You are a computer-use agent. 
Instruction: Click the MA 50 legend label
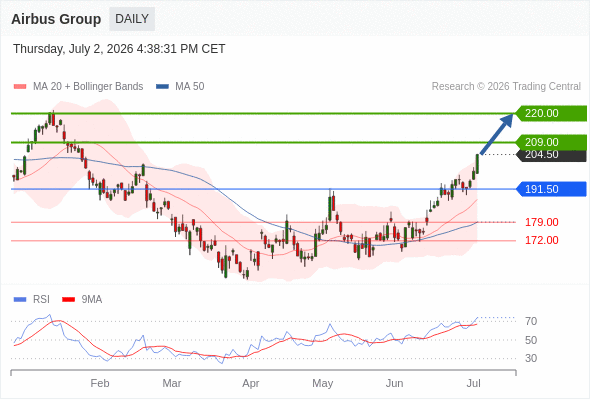click(x=190, y=87)
